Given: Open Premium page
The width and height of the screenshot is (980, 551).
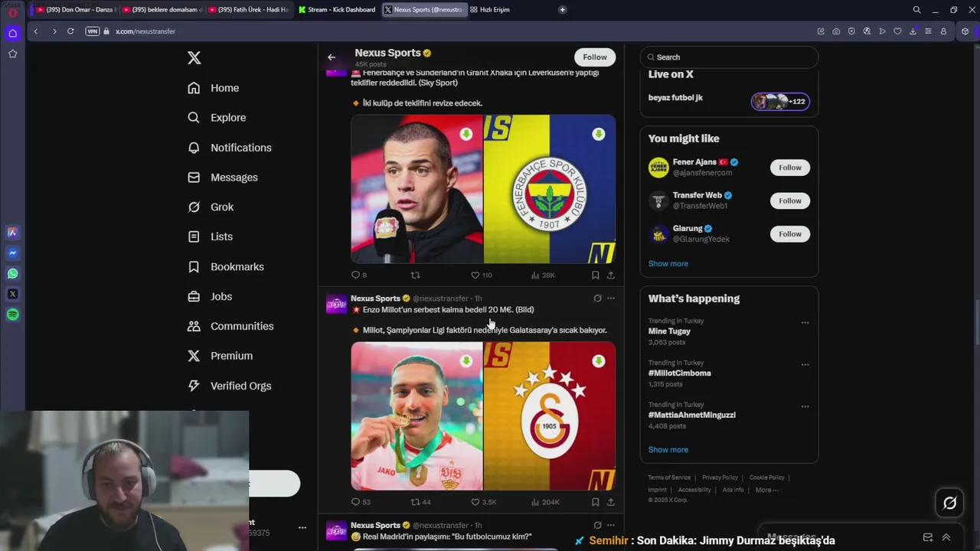Looking at the screenshot, I should [220, 357].
